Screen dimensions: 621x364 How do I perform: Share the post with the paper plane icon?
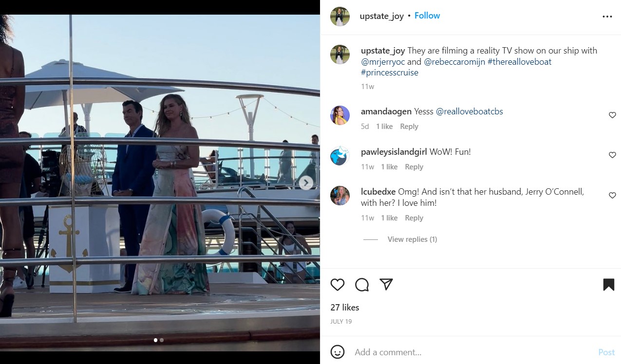tap(386, 284)
